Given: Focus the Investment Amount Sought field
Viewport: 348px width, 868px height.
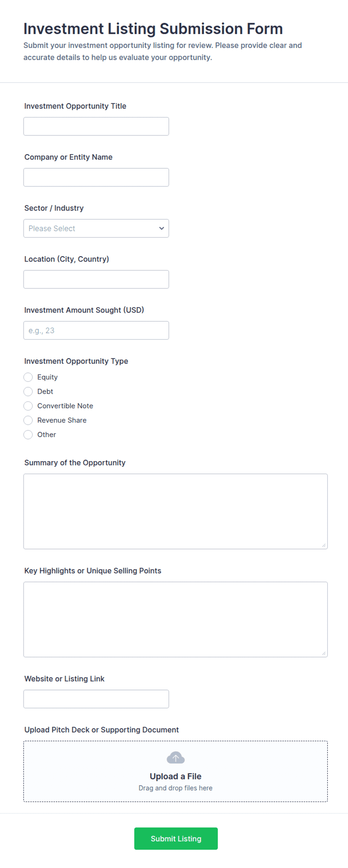Looking at the screenshot, I should point(96,330).
